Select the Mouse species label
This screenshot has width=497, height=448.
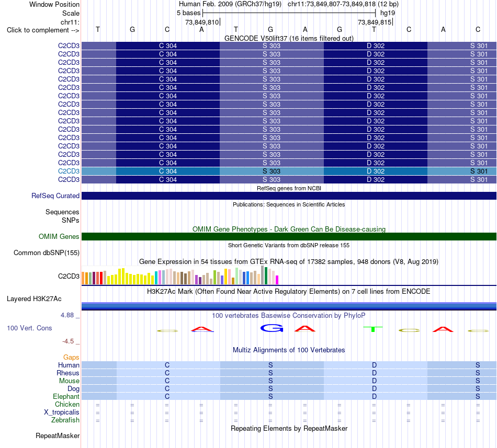[x=69, y=381]
